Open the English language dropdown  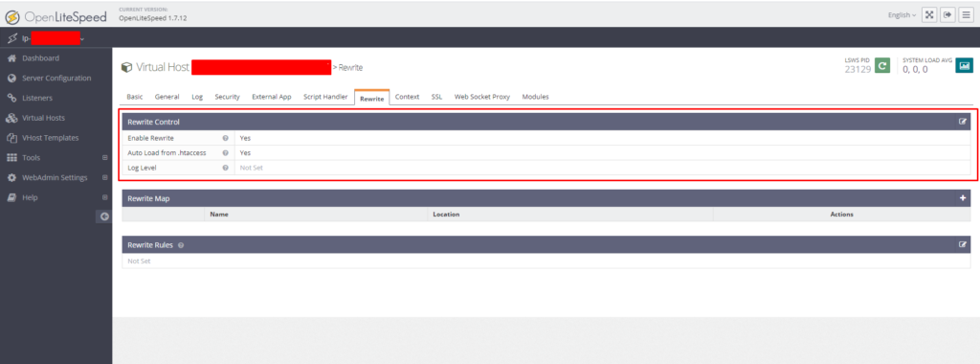pos(902,15)
